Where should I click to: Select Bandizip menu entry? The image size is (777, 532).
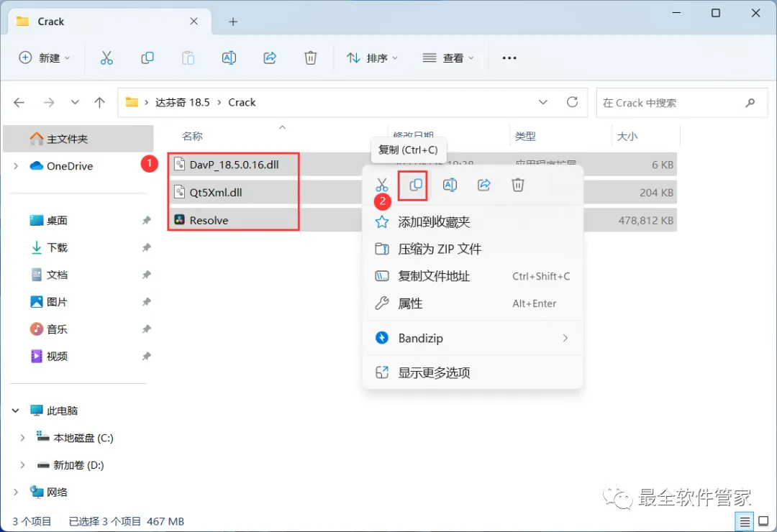(473, 339)
